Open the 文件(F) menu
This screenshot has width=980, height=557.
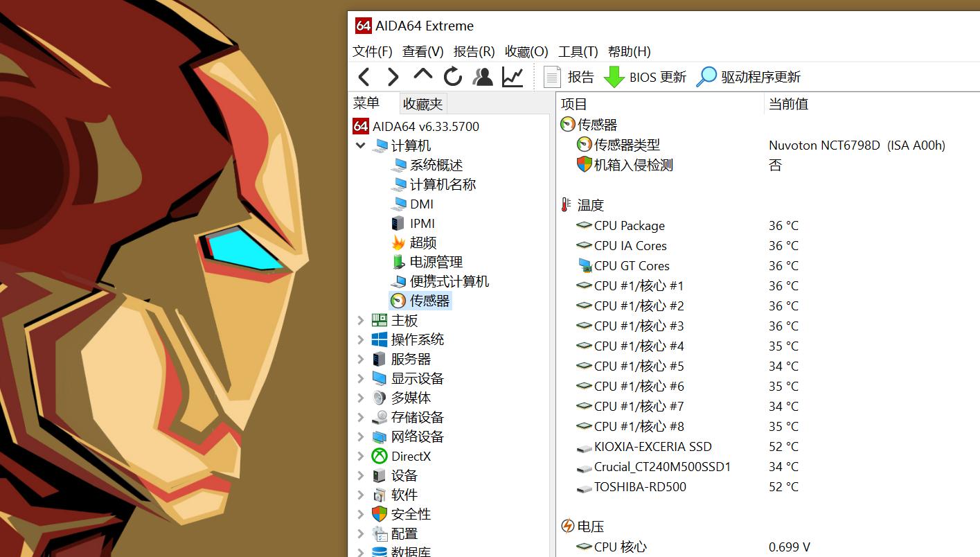[x=373, y=51]
